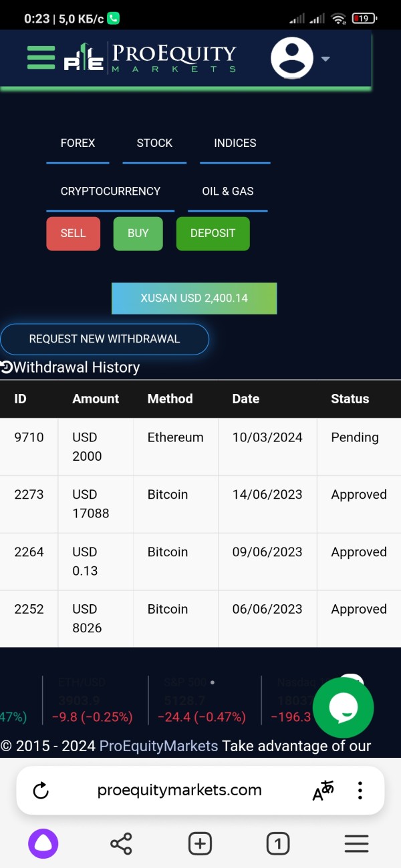Reload the page with refresh icon
Viewport: 401px width, 868px height.
41,791
